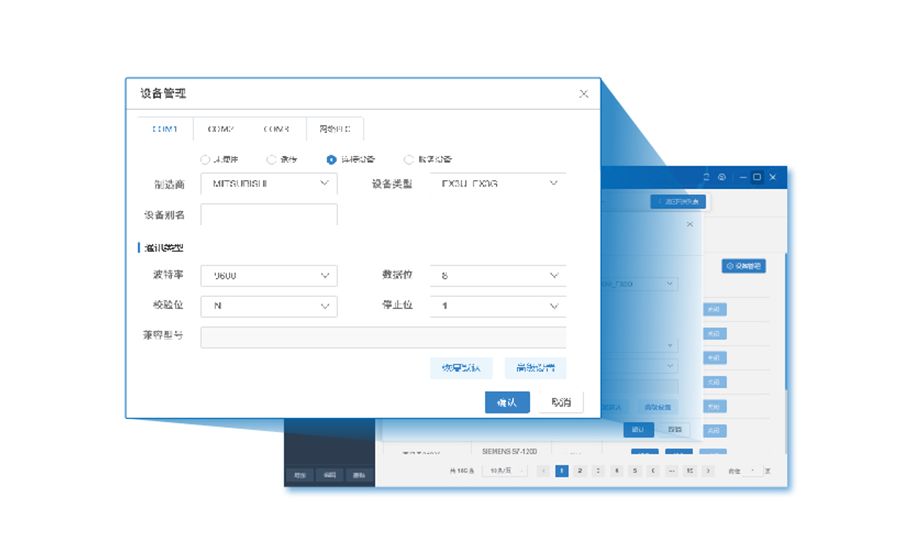Select the first radio option above 制造商
This screenshot has height=558, width=900.
click(x=205, y=159)
